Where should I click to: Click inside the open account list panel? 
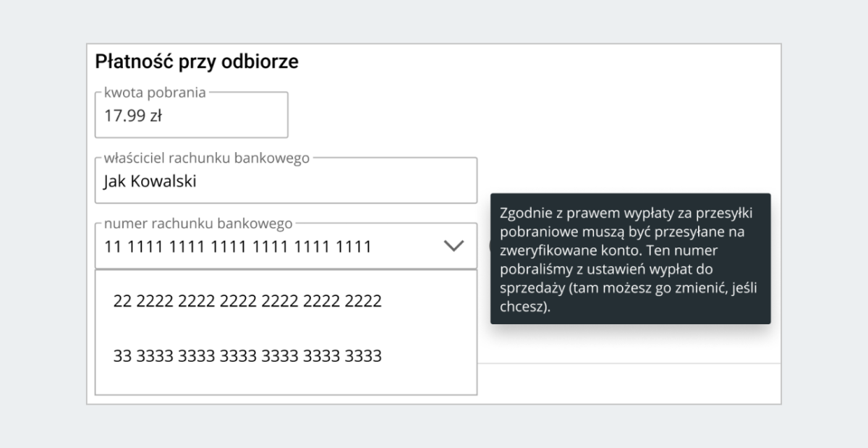pyautogui.click(x=286, y=329)
